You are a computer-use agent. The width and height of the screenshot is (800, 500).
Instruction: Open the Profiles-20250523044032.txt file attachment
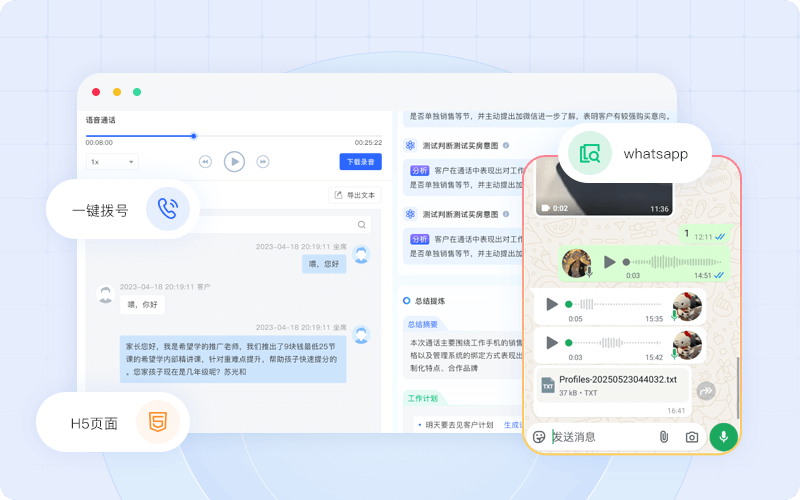click(610, 385)
